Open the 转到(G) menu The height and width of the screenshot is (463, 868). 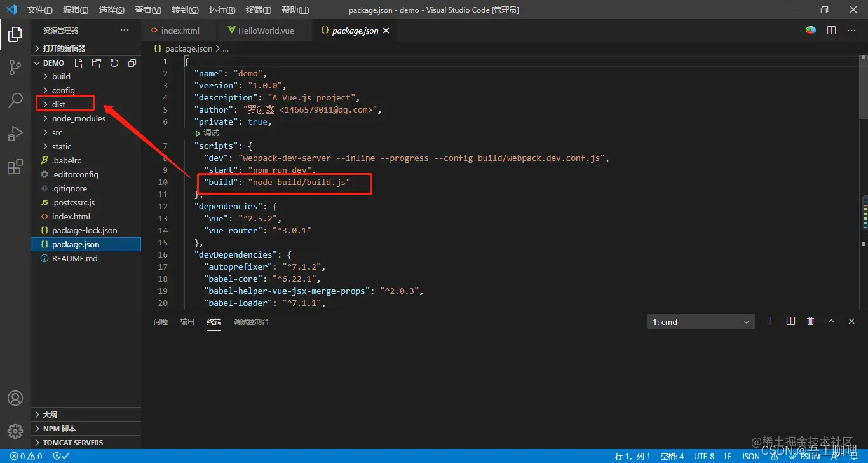click(185, 10)
